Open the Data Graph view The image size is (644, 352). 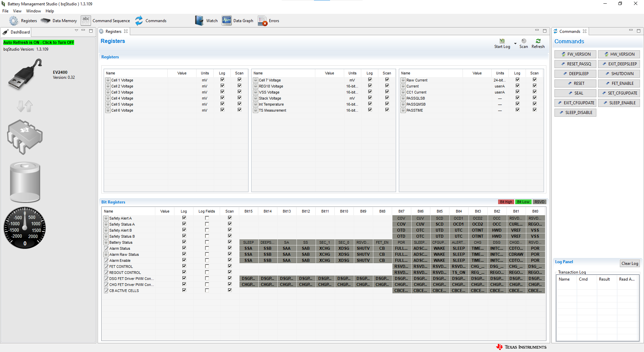pyautogui.click(x=237, y=21)
